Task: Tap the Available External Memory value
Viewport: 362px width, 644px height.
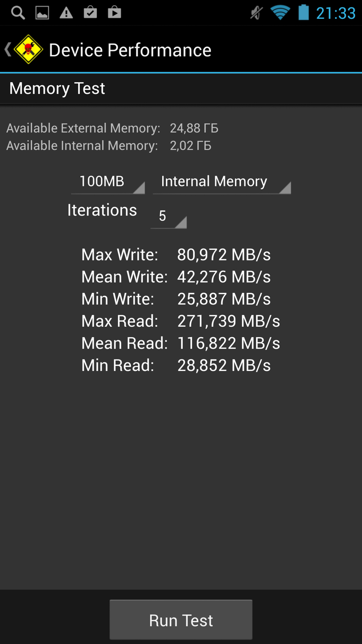Action: point(194,128)
